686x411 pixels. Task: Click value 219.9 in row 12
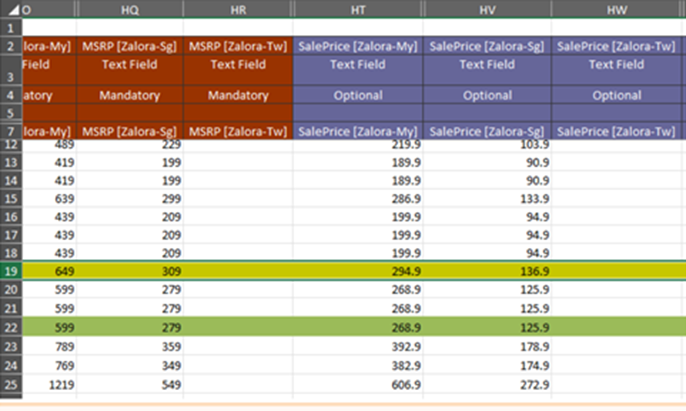(406, 145)
